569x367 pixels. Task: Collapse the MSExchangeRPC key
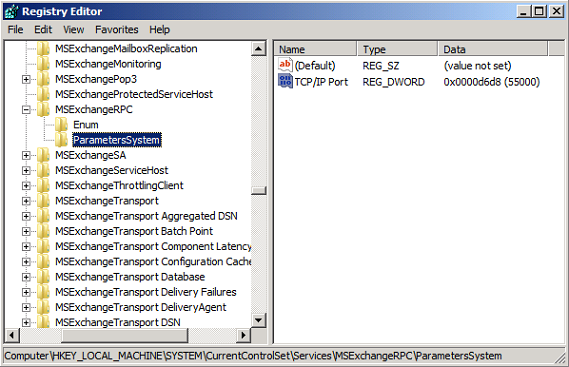[x=26, y=110]
